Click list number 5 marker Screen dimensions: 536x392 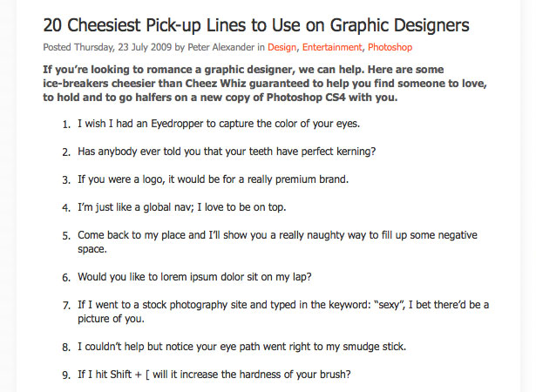click(x=66, y=236)
